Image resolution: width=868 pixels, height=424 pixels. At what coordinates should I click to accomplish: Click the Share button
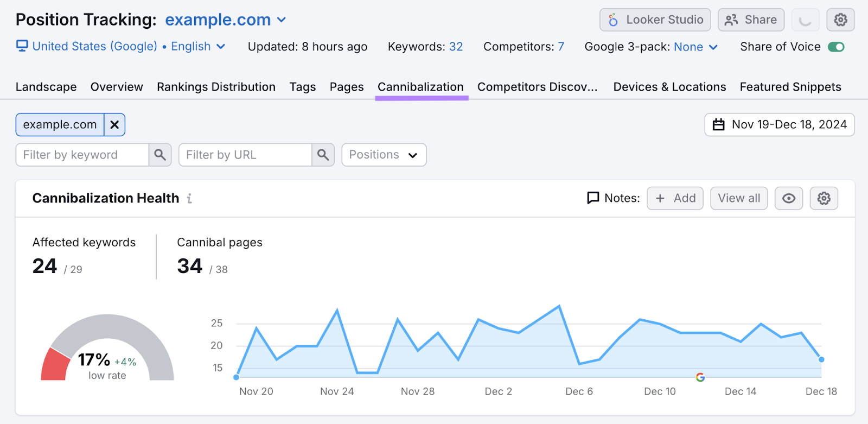point(751,20)
